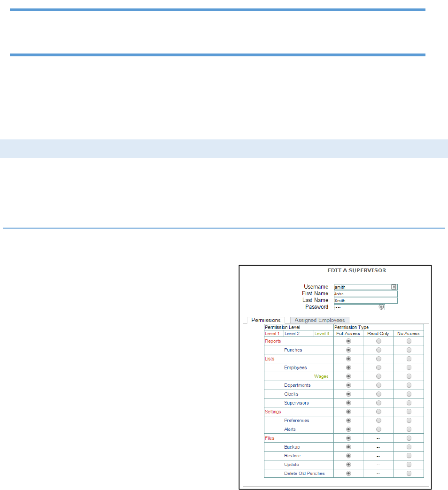
Task: Set Preferences to No Access
Action: [x=409, y=421]
